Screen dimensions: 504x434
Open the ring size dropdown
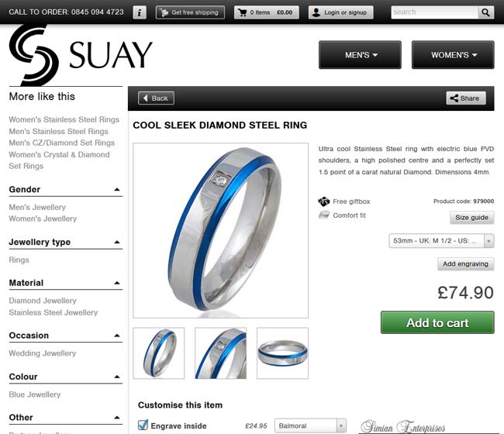click(441, 240)
